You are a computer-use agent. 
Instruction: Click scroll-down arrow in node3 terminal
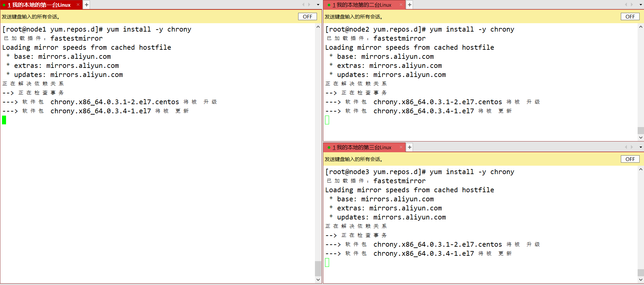click(x=641, y=280)
